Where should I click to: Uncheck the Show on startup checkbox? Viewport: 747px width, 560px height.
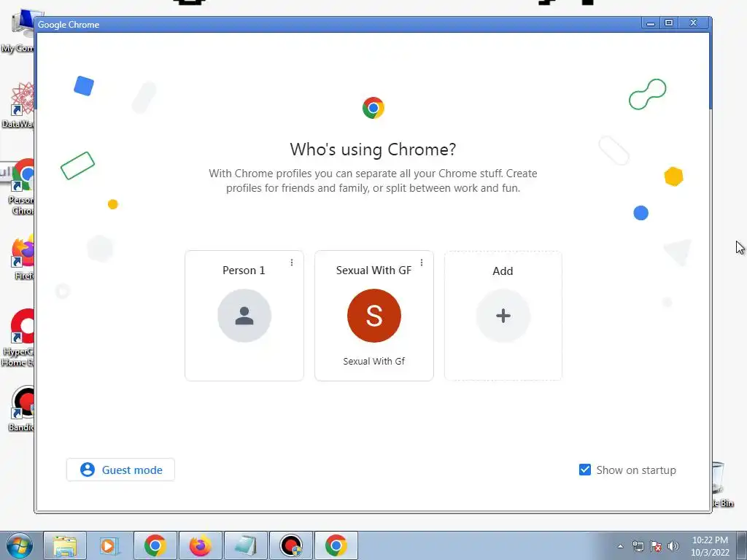click(585, 470)
